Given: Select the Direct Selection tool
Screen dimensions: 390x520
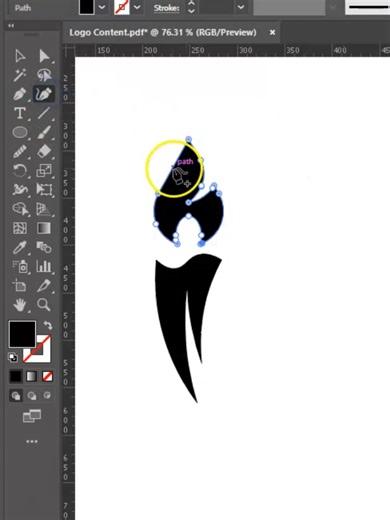Looking at the screenshot, I should 44,56.
